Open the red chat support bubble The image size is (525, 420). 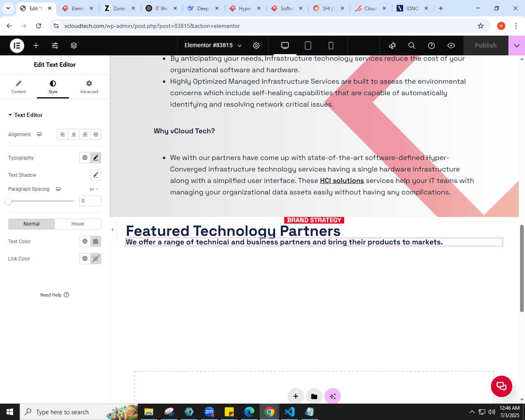pyautogui.click(x=502, y=386)
